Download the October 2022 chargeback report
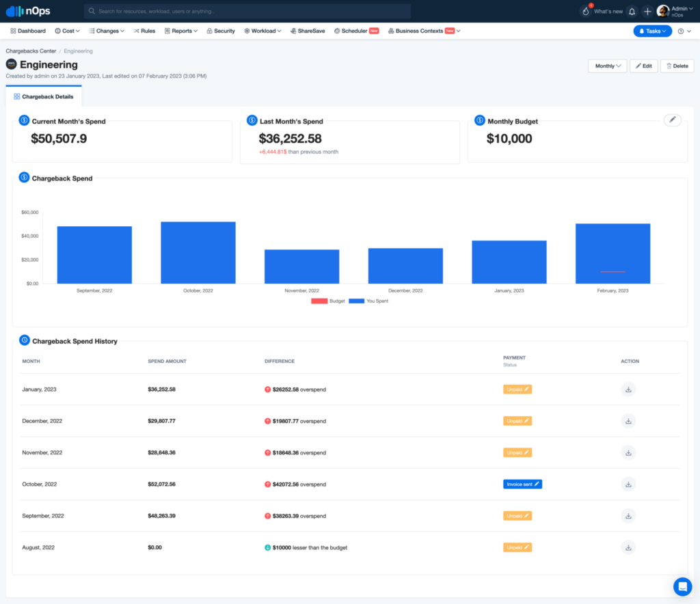Viewport: 700px width, 604px height. (x=628, y=484)
